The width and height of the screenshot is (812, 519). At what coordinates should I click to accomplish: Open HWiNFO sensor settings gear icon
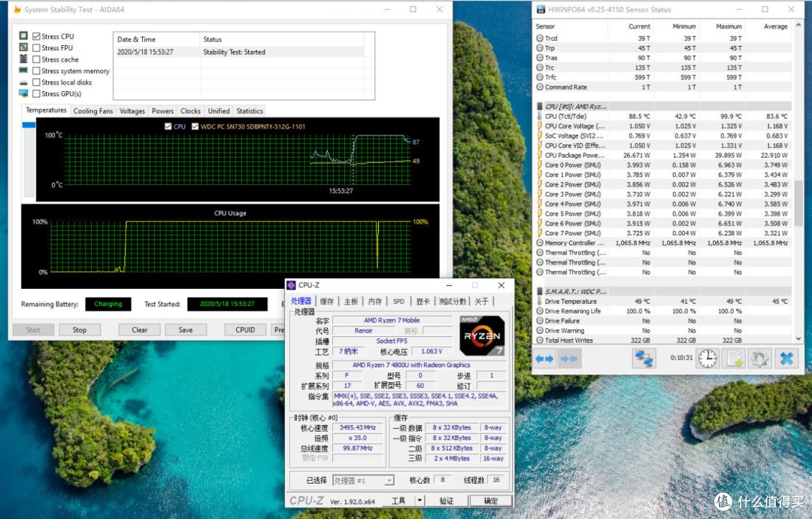tap(759, 359)
